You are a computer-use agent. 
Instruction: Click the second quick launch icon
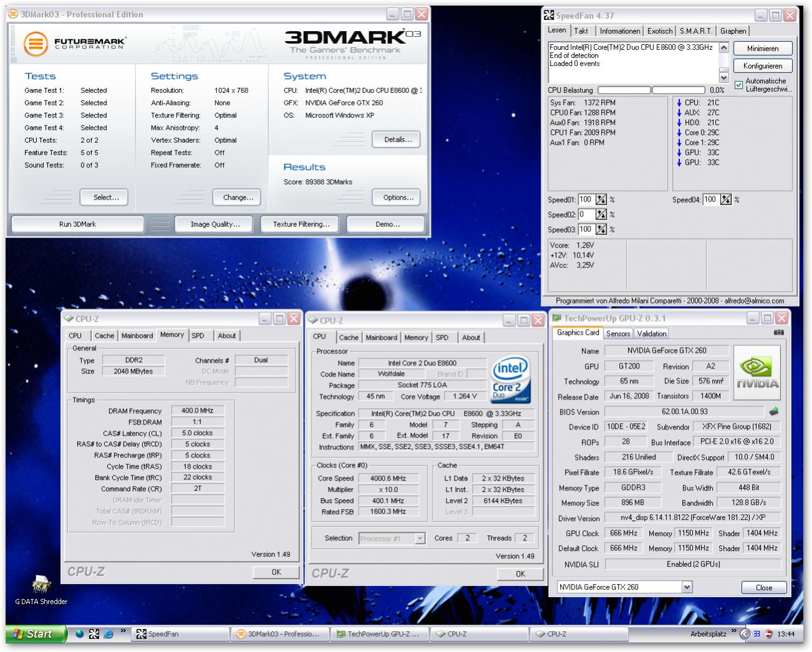coord(94,634)
